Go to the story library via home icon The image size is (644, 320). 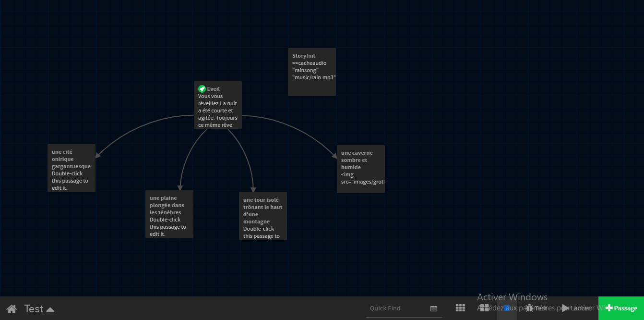12,308
